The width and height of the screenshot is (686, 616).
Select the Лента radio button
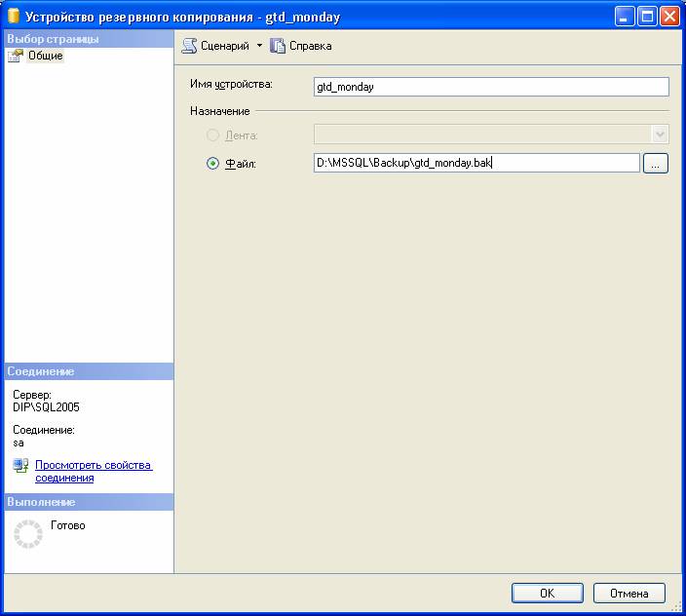(x=212, y=135)
